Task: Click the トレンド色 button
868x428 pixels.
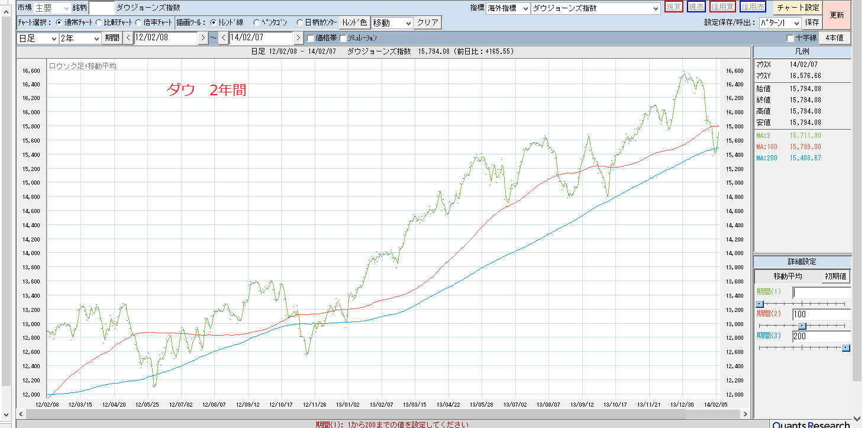Action: [x=354, y=22]
